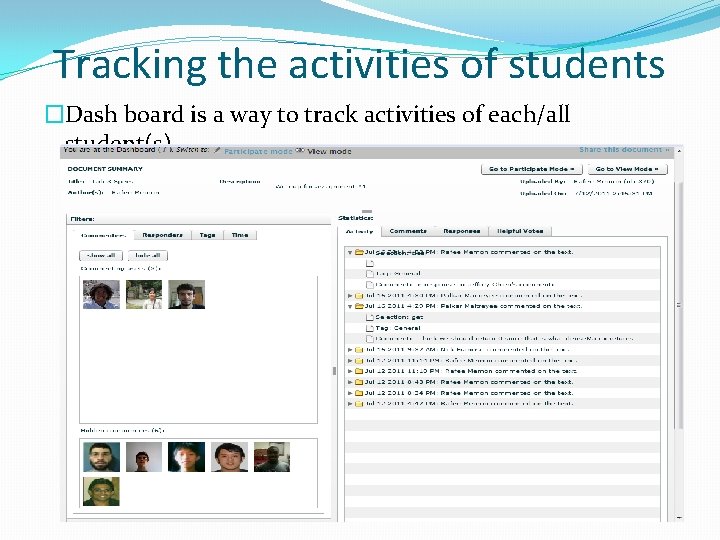The height and width of the screenshot is (540, 720).
Task: Open the Responses statistics tab
Action: 461,231
